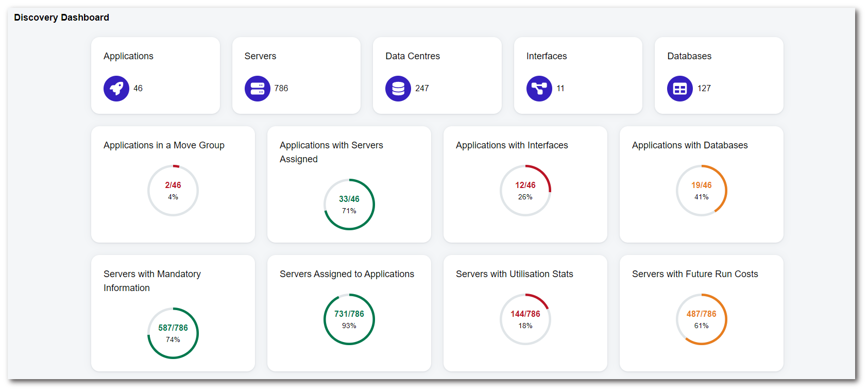Click the Interfaces network nodes icon
Screen dimensions: 868x392
click(539, 89)
